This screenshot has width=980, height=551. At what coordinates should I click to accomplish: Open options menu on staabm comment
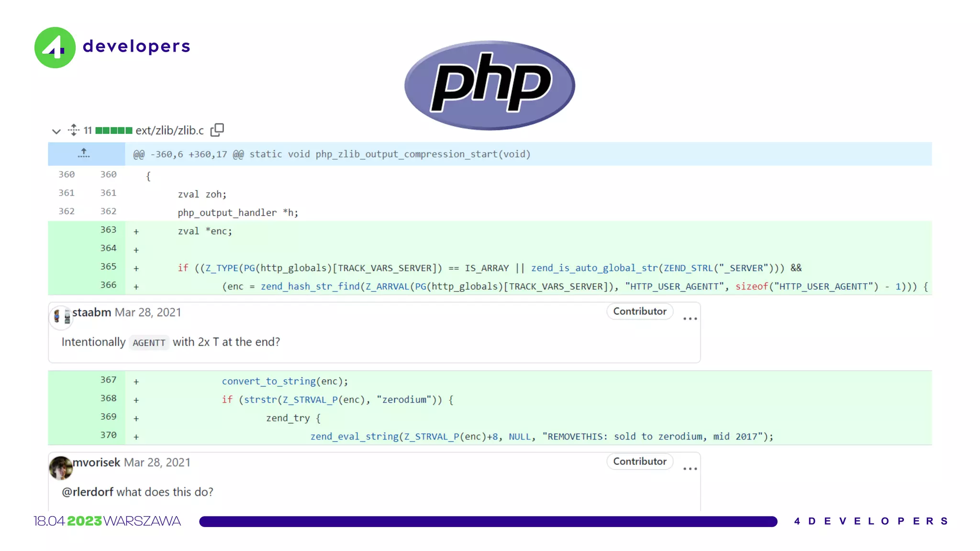point(690,319)
